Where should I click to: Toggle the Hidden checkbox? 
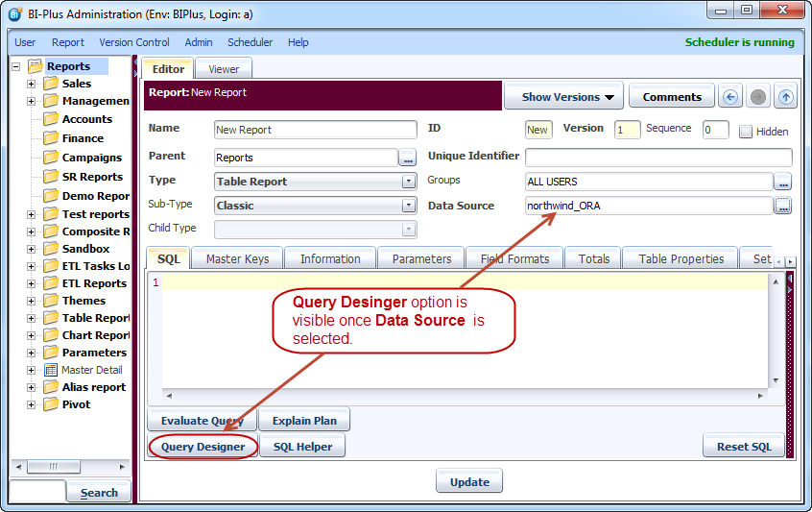point(746,132)
